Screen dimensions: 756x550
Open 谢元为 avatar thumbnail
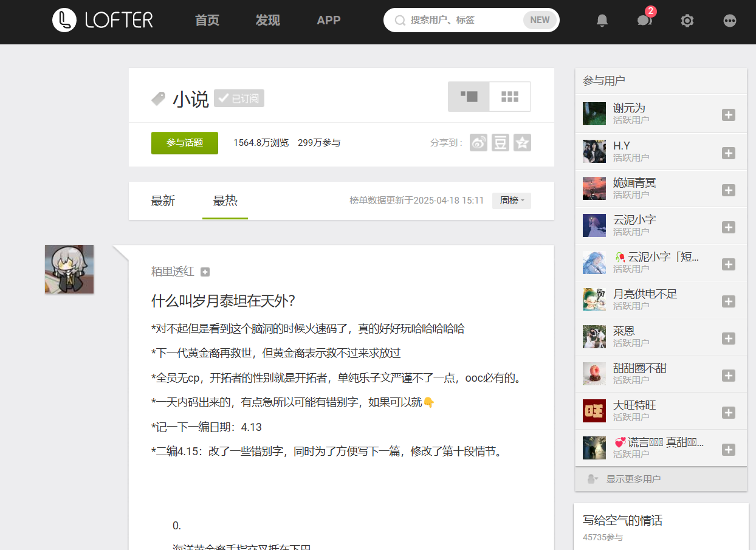[594, 114]
